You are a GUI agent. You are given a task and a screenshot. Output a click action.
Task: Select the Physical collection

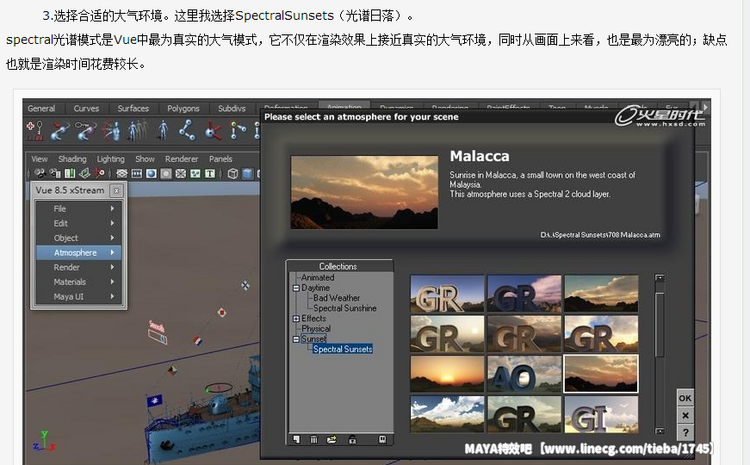point(316,329)
